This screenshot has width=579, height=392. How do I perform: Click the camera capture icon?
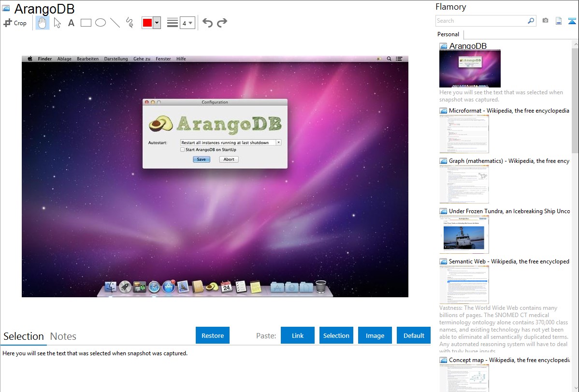pyautogui.click(x=545, y=21)
